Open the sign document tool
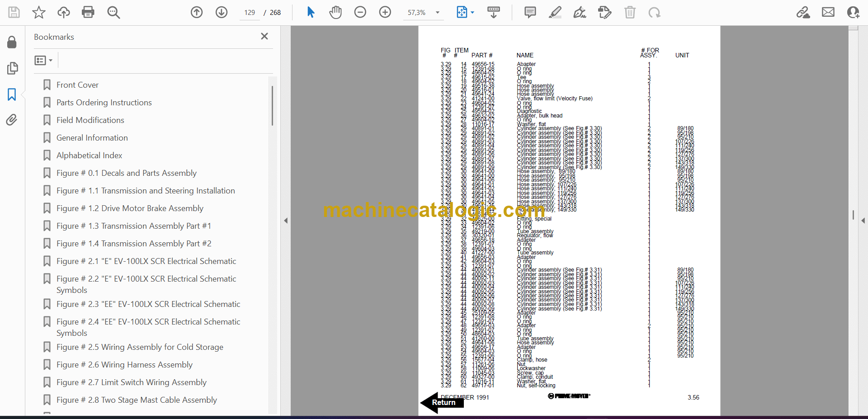 [580, 12]
